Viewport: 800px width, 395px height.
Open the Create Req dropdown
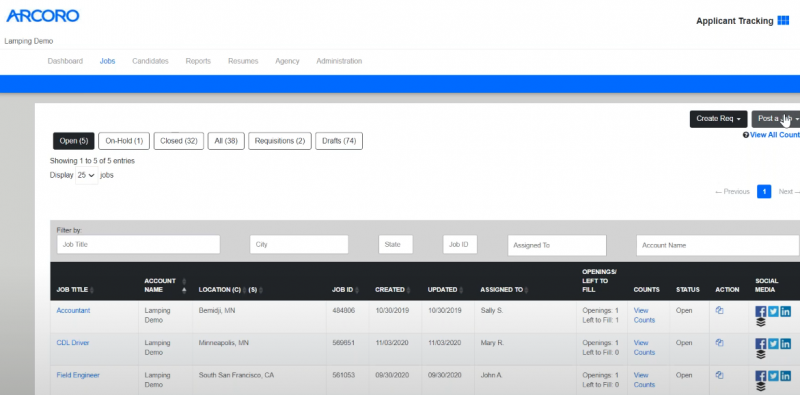point(718,119)
